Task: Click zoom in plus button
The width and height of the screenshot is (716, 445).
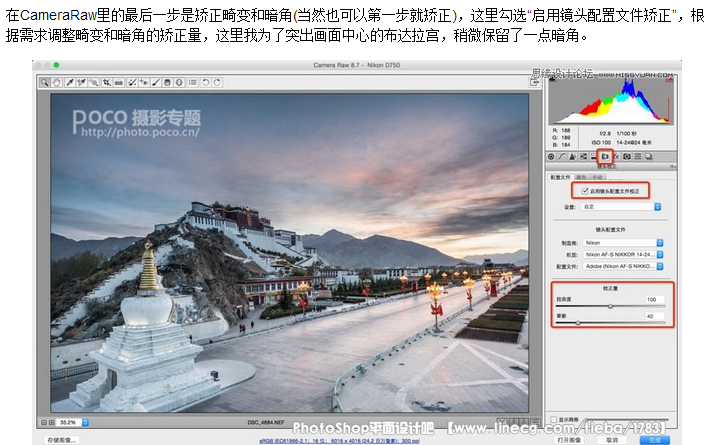Action: point(52,423)
